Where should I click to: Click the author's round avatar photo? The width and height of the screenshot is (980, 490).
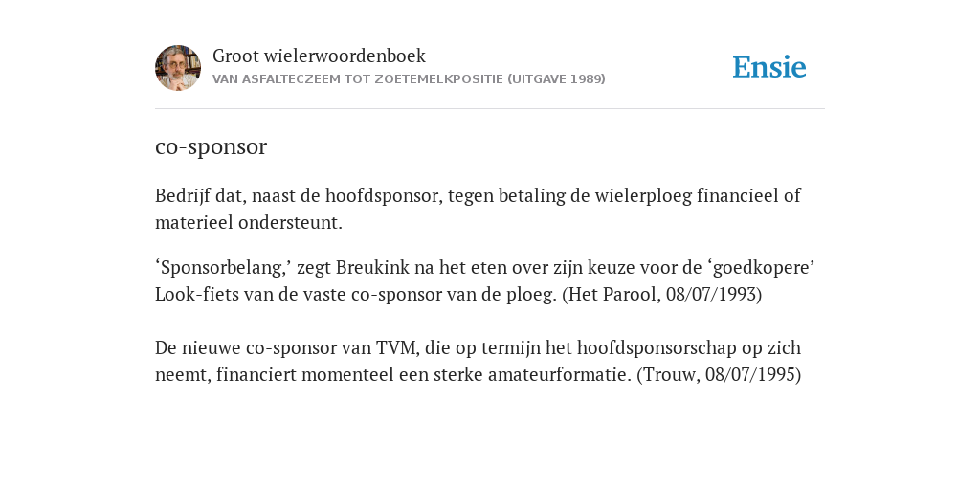178,68
